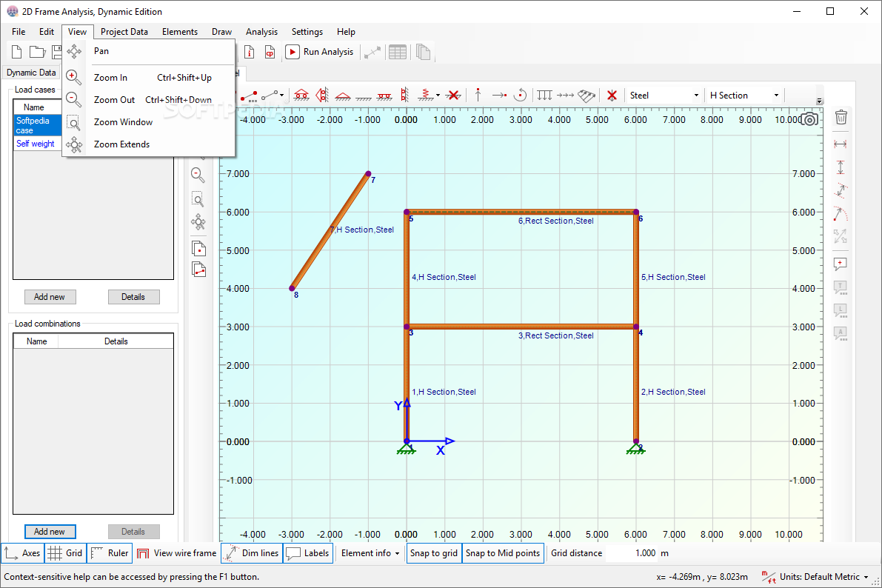Expand the Element info dropdown
The image size is (882, 588).
pos(370,553)
